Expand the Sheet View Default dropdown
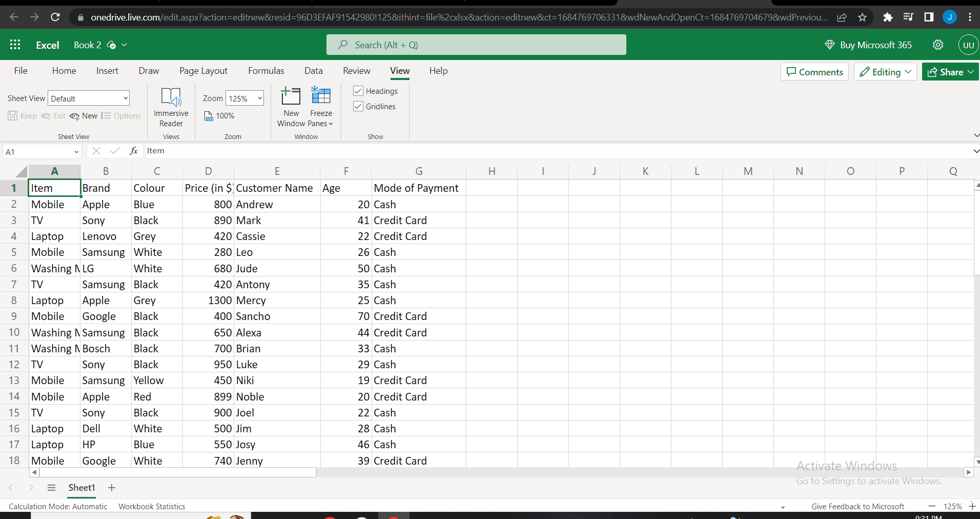The height and width of the screenshot is (519, 980). pos(89,98)
